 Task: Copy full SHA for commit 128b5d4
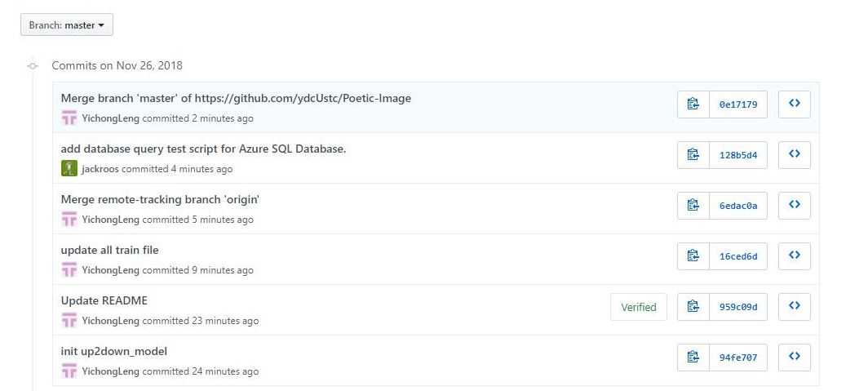tap(693, 155)
